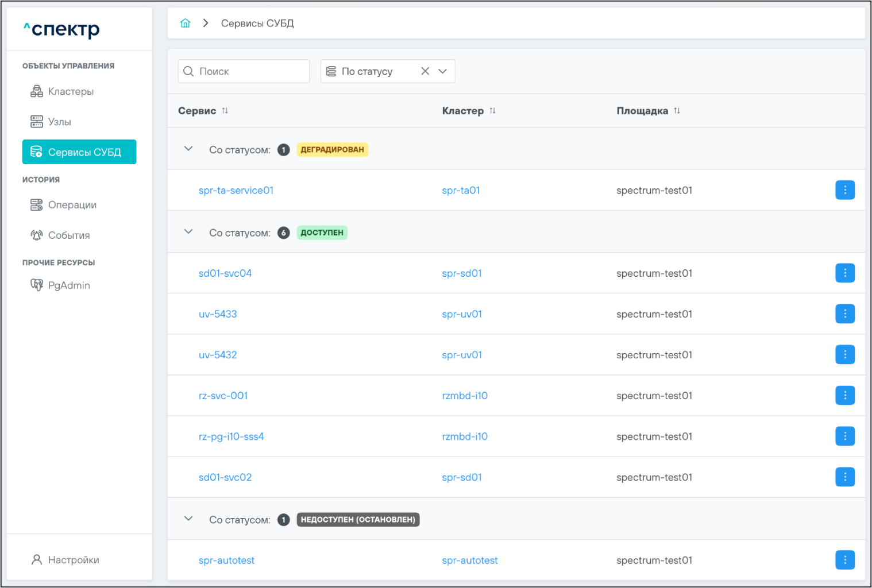Image resolution: width=872 pixels, height=588 pixels.
Task: Open the Операции history page
Action: (72, 205)
